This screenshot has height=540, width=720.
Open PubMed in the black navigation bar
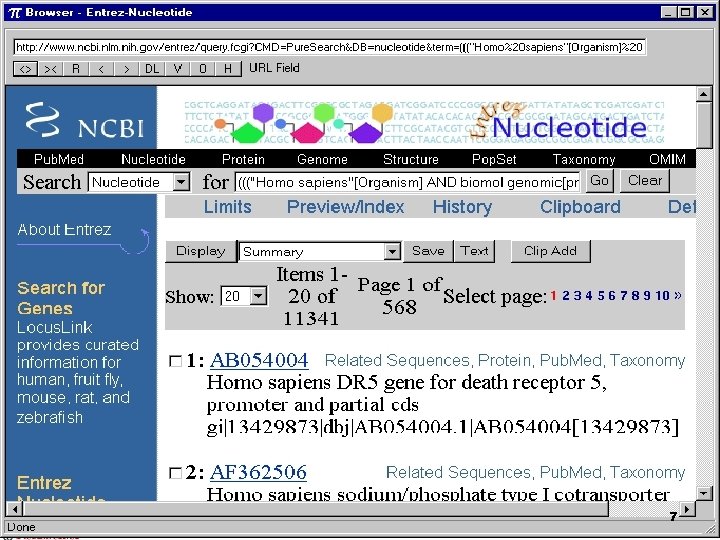(x=59, y=159)
